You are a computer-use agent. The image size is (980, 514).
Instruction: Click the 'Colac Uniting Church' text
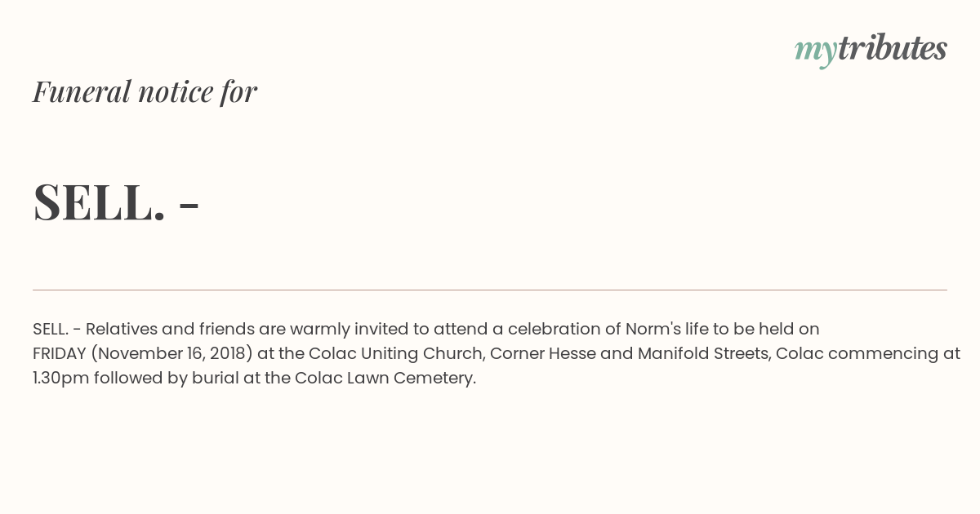(395, 353)
